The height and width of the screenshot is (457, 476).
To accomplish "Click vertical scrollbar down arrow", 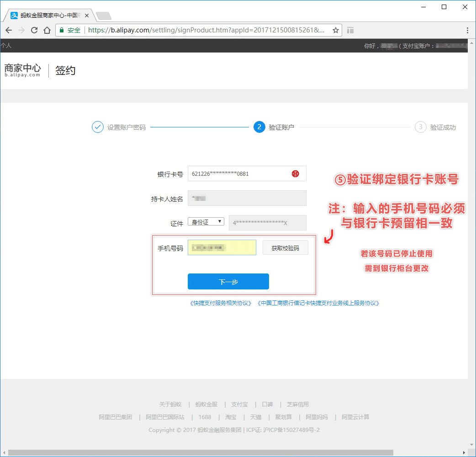I will (x=471, y=445).
